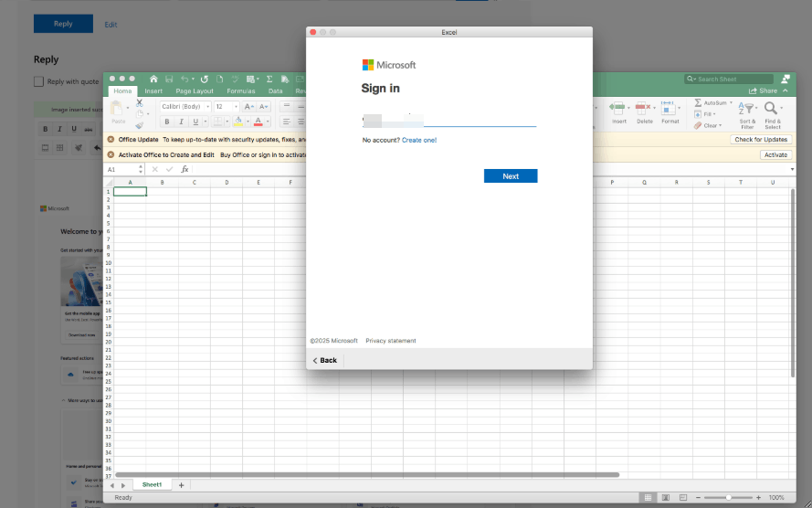This screenshot has height=508, width=812.
Task: Open the Privacy statement link
Action: click(390, 341)
